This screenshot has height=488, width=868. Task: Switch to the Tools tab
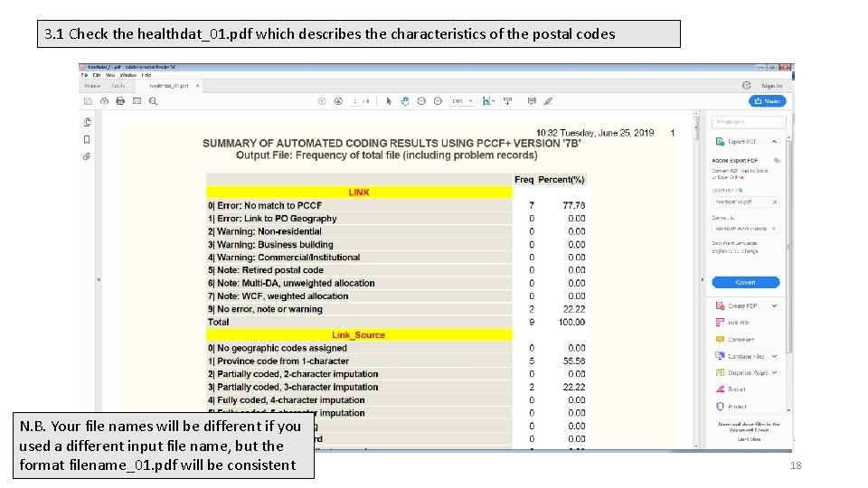point(118,86)
